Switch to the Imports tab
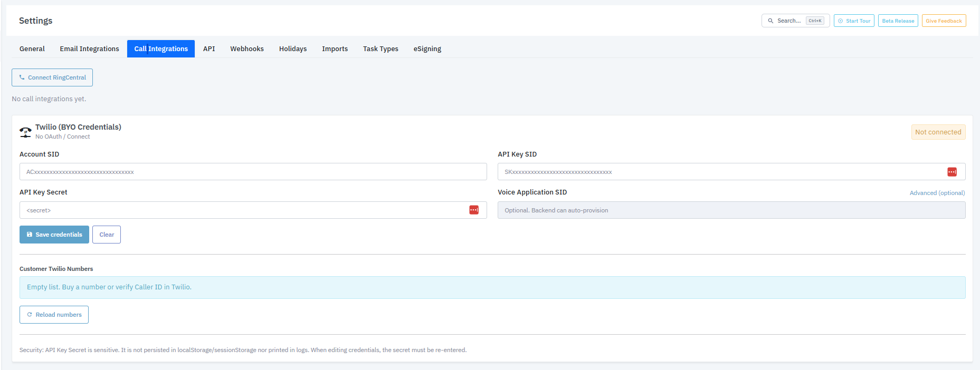The image size is (980, 370). (335, 49)
